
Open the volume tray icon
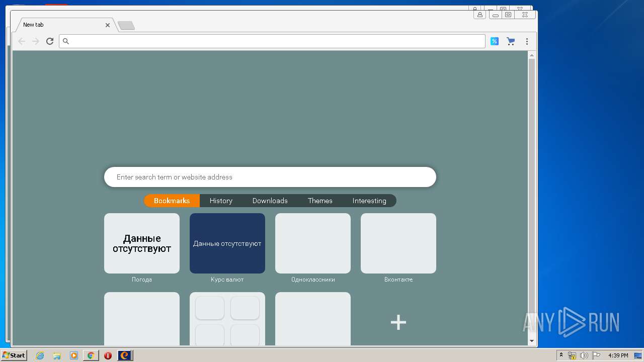(x=584, y=355)
